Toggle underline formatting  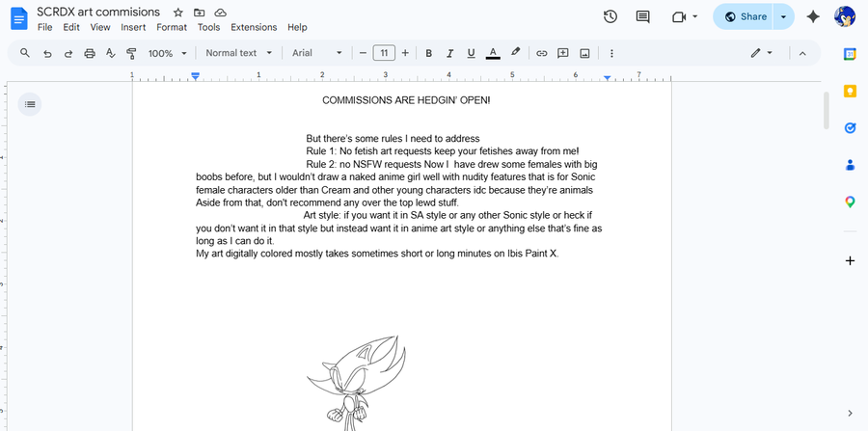(471, 53)
